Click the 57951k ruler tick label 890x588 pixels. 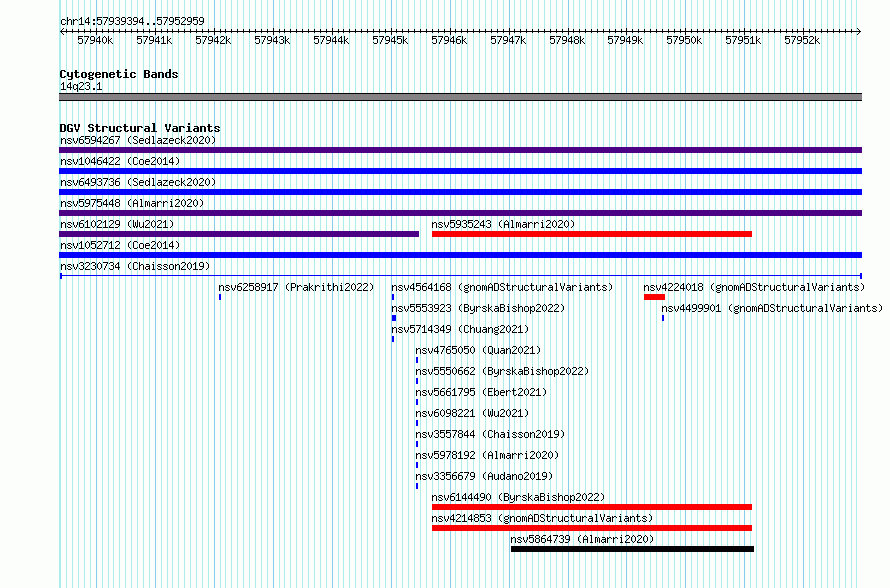click(743, 40)
